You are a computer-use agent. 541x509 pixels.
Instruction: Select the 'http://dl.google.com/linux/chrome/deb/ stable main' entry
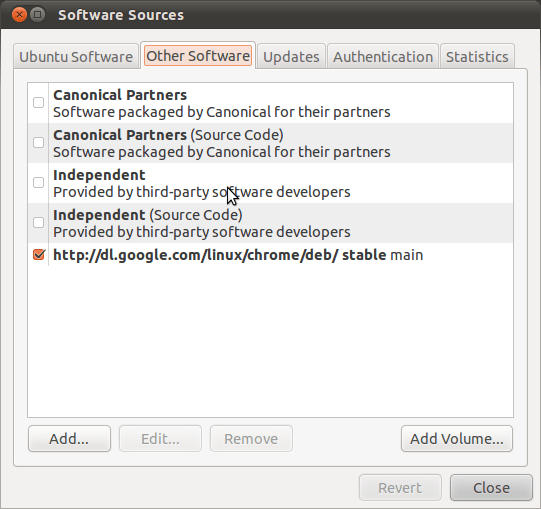[x=238, y=255]
